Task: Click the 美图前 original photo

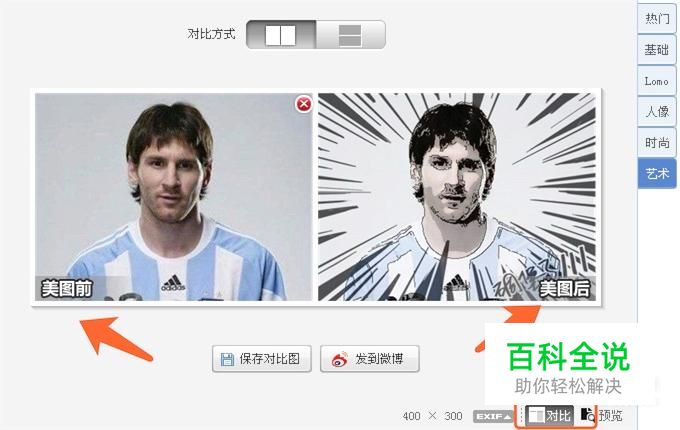Action: (173, 197)
